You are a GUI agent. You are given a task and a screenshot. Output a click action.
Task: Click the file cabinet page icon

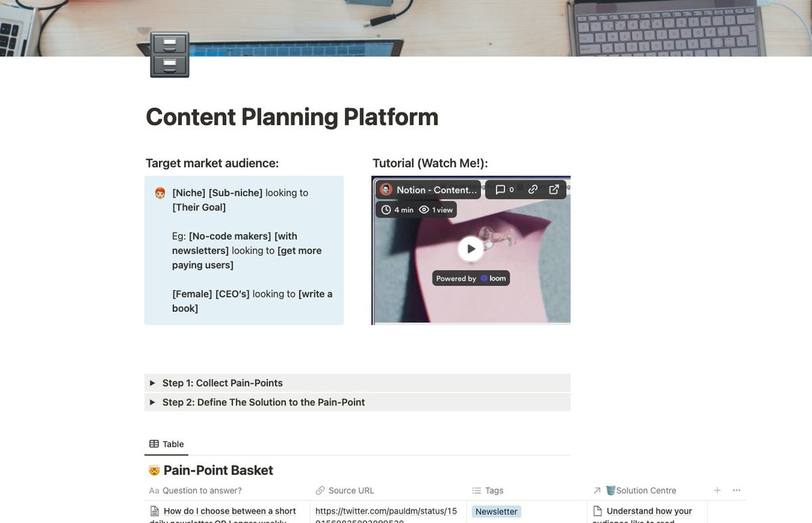tap(169, 55)
